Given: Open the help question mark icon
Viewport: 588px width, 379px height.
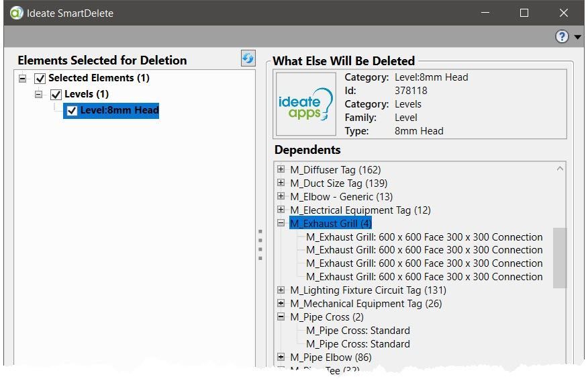Looking at the screenshot, I should click(x=562, y=36).
